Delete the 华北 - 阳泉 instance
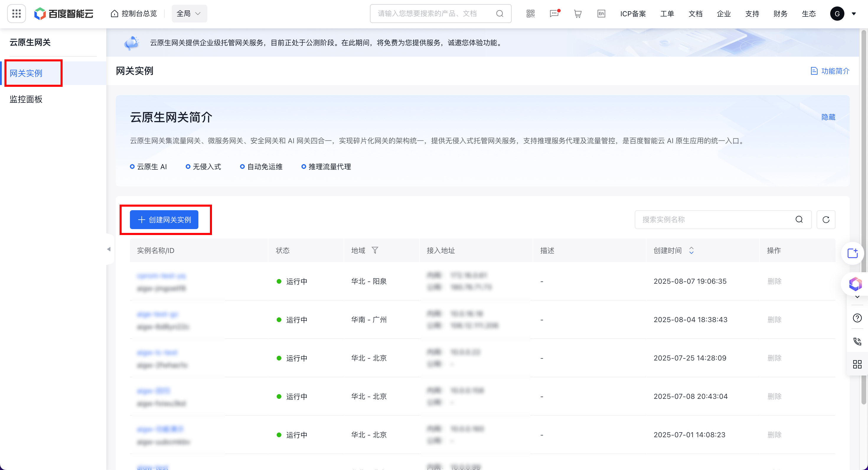Viewport: 868px width, 470px height. 774,281
